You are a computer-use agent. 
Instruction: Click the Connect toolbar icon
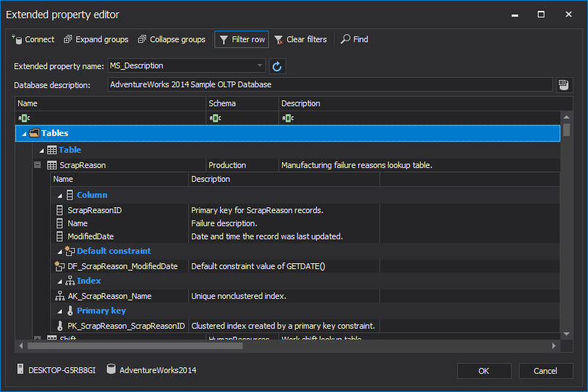(17, 39)
